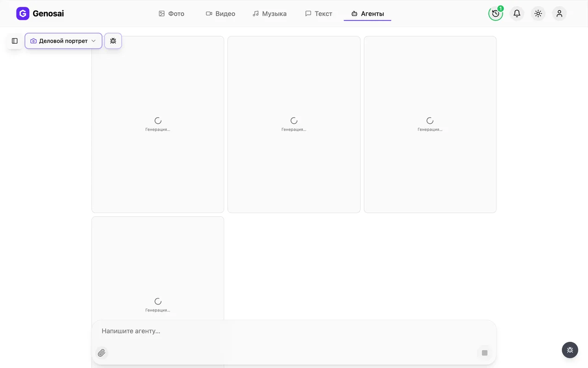Switch to the Фото tab
Screen dimensions: 588x368
[x=171, y=14]
